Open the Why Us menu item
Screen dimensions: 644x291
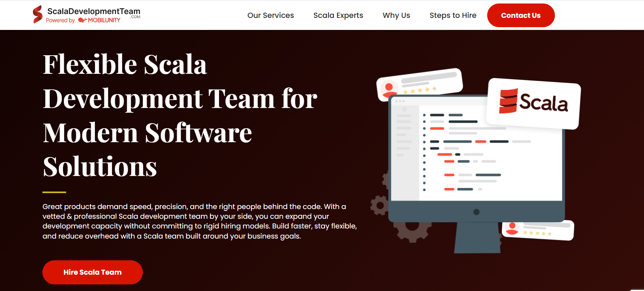click(x=397, y=15)
